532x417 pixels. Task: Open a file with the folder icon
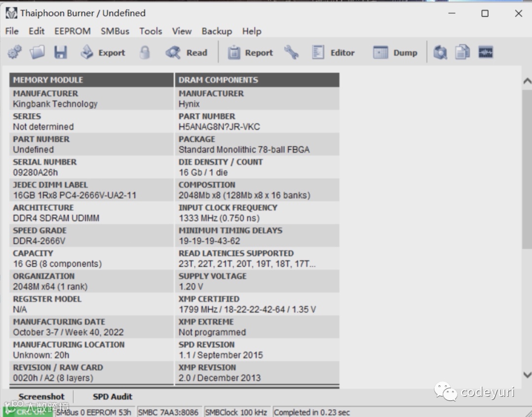coord(37,52)
